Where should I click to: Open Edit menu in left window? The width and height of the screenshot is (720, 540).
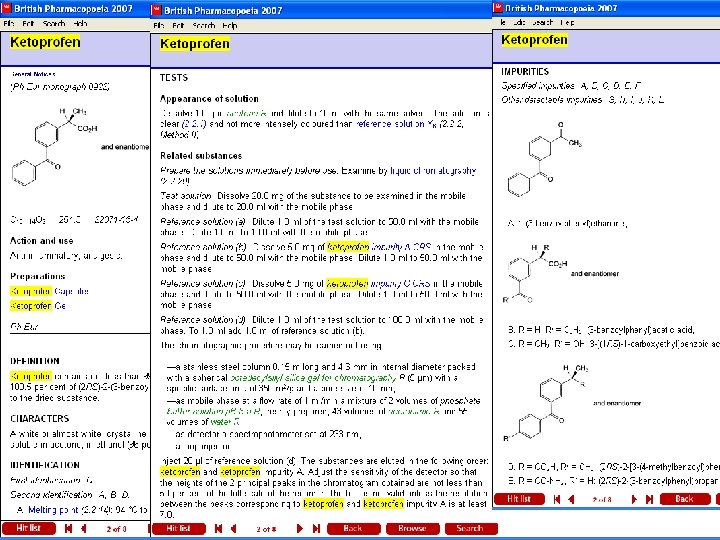[x=28, y=23]
